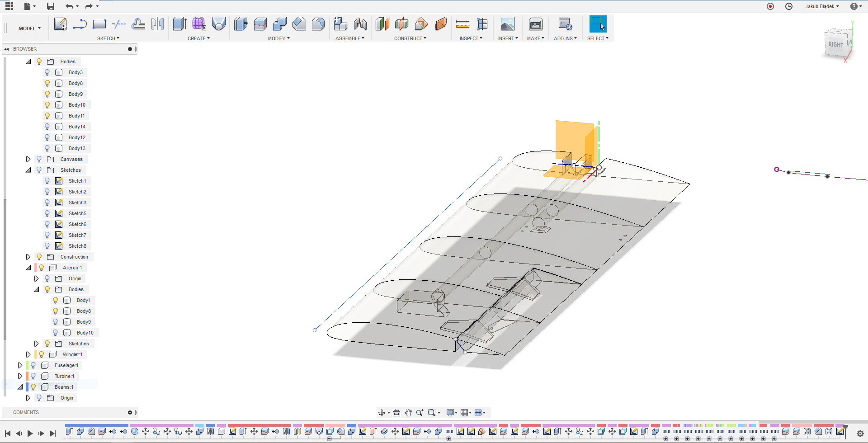This screenshot has width=868, height=443.
Task: Click the Redo arrow icon
Action: click(x=89, y=6)
